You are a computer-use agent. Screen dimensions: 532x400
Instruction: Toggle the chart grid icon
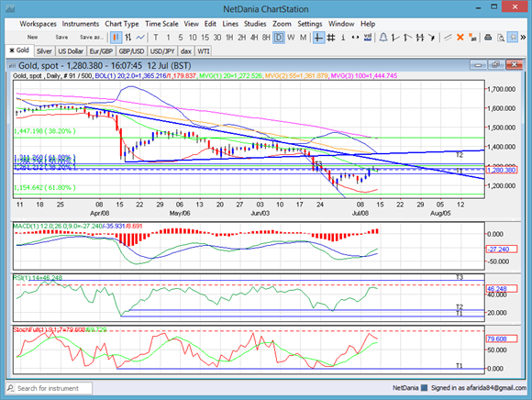click(331, 38)
